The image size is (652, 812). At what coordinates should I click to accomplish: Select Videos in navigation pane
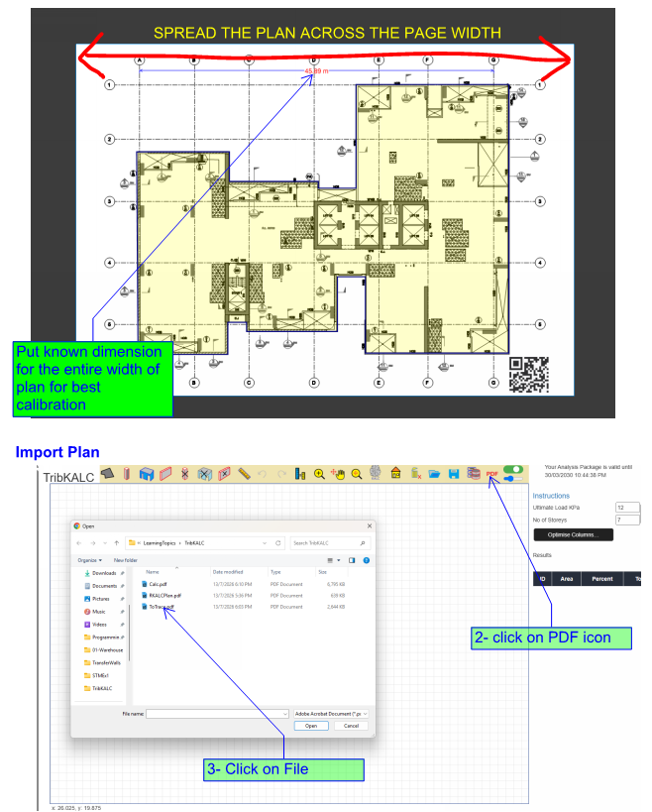[104, 625]
